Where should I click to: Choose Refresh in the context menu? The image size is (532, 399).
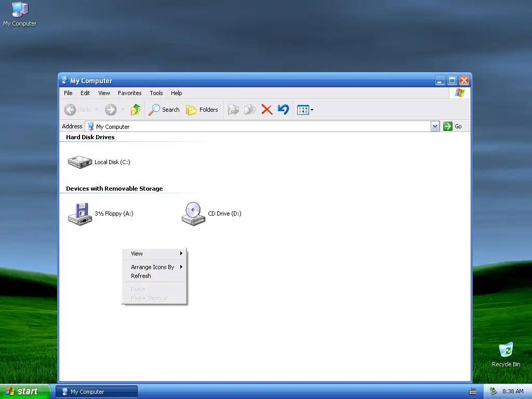(154, 276)
